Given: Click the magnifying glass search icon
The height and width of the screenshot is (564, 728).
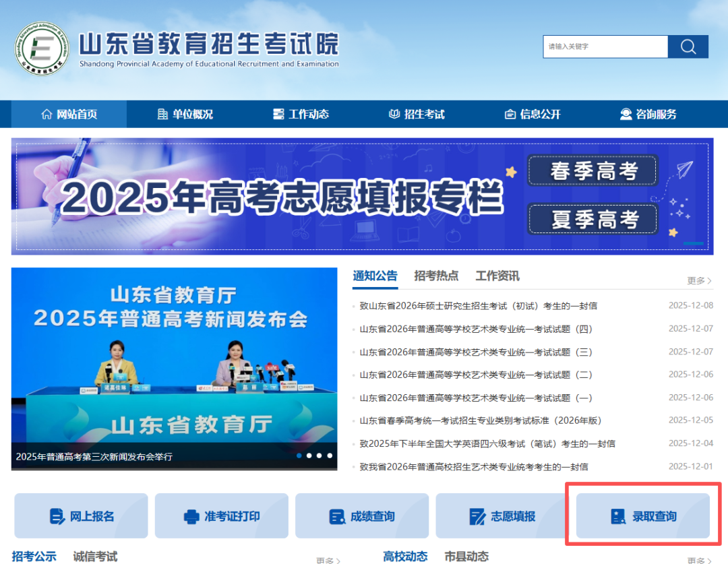Looking at the screenshot, I should tap(688, 46).
